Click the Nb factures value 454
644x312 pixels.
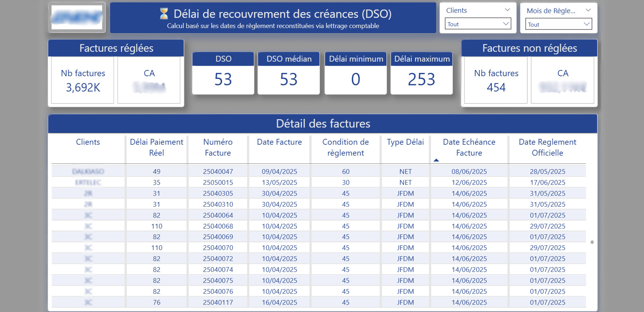496,87
